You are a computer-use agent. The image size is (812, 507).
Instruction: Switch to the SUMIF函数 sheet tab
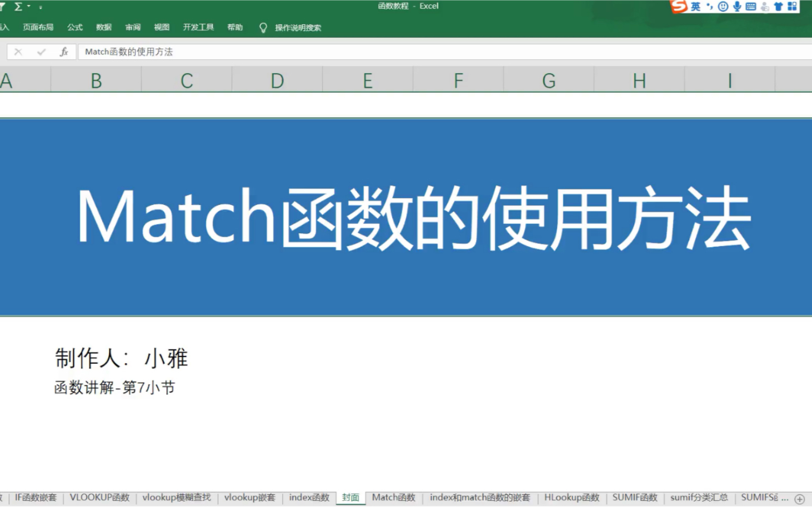(x=635, y=498)
